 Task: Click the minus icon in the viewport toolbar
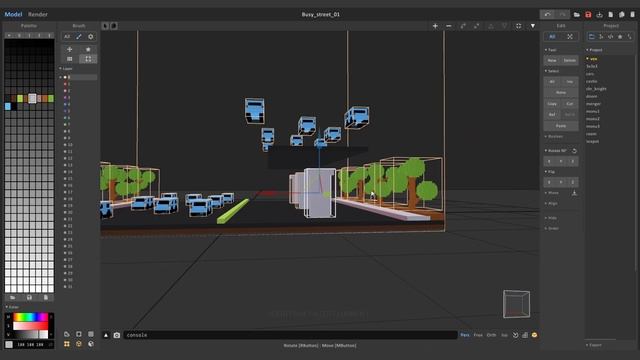449,26
